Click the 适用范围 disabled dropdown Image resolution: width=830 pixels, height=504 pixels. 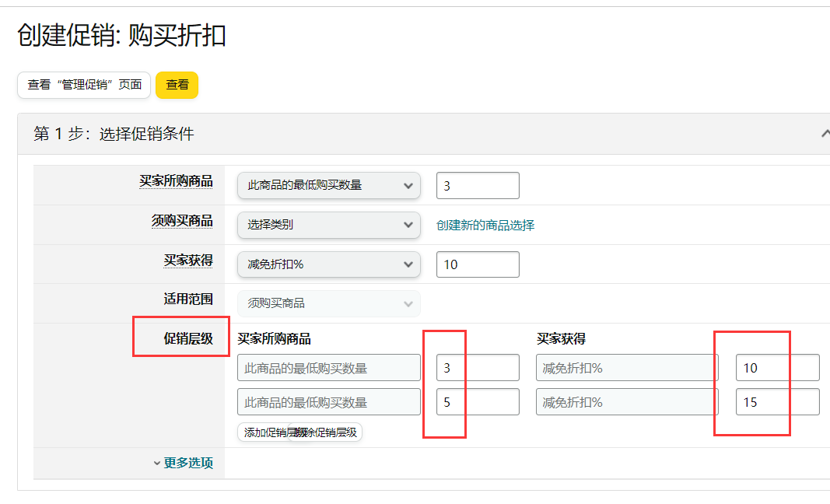point(328,303)
